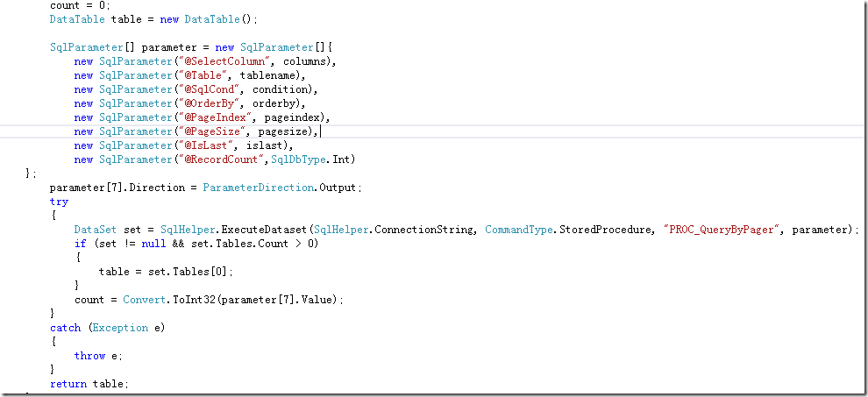Screen dimensions: 868x397
Task: Click "PROC_QueryByPager" string literal
Action: tap(722, 230)
